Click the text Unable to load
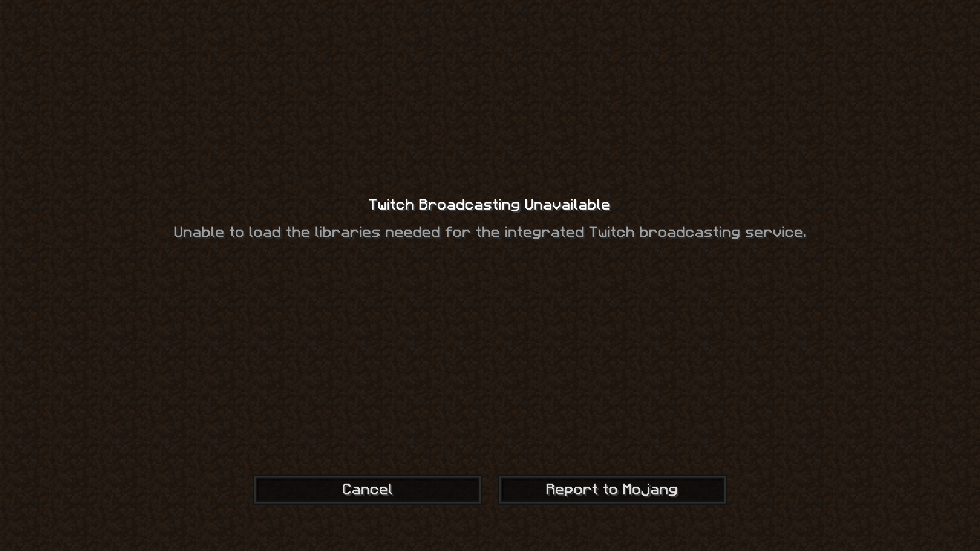 (228, 233)
